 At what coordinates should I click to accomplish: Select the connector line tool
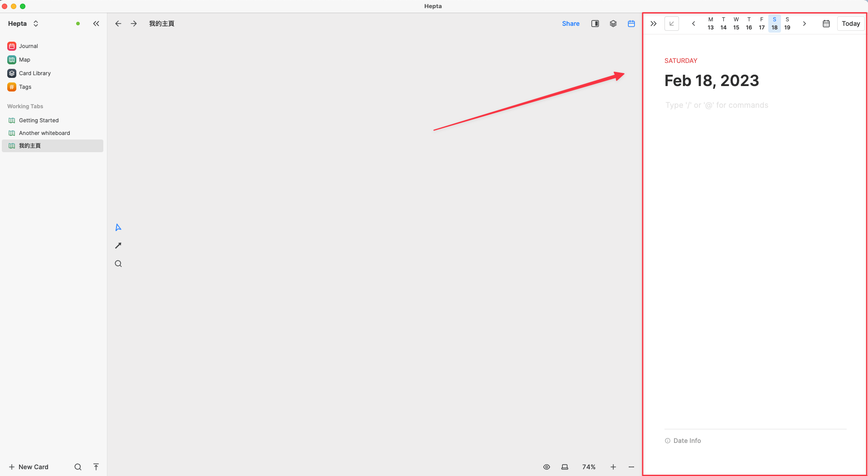tap(118, 245)
